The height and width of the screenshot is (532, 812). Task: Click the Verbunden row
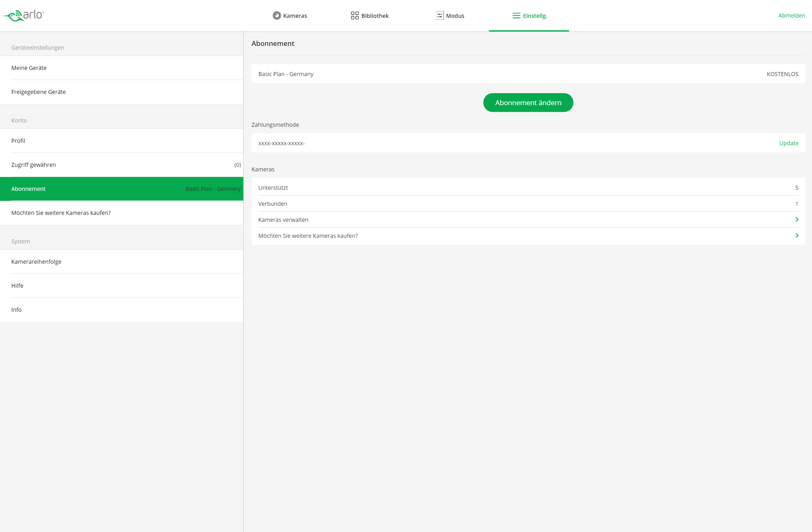click(528, 203)
